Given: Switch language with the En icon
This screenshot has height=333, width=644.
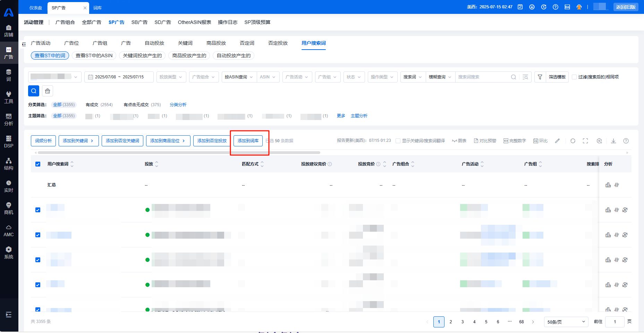Looking at the screenshot, I should coord(567,7).
